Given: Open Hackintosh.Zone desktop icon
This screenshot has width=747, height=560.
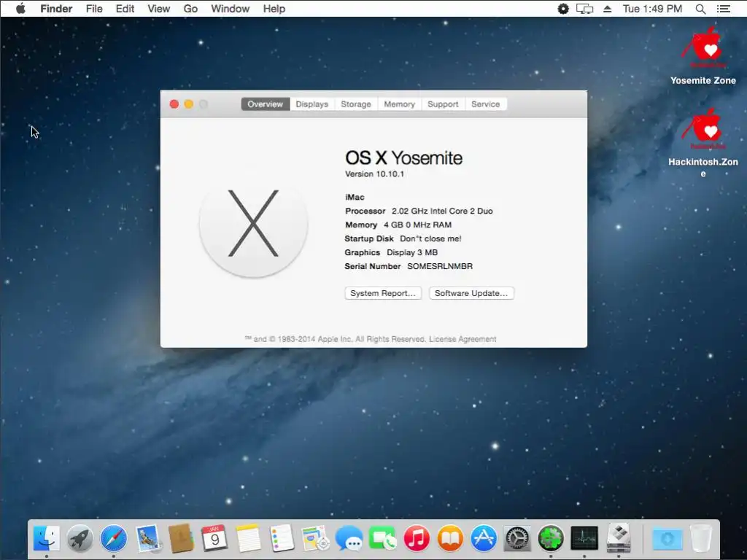Looking at the screenshot, I should tap(703, 143).
